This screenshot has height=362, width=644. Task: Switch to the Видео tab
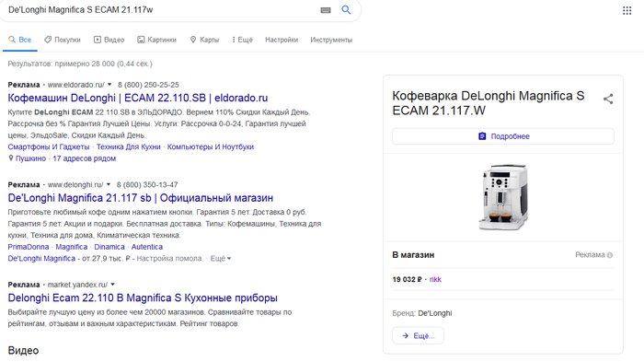[109, 40]
